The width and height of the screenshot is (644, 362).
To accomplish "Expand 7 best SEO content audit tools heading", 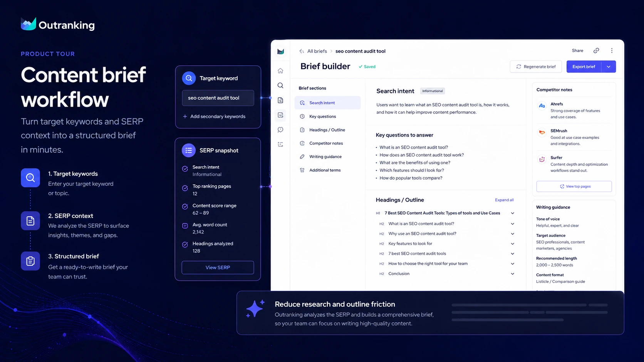I will tap(512, 254).
